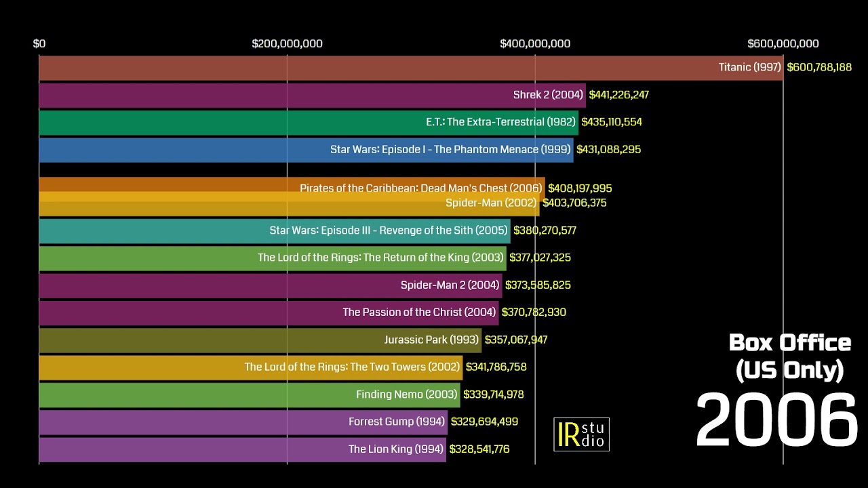Viewport: 868px width, 488px height.
Task: Click the Spider-Man (2002) label
Action: pos(492,203)
